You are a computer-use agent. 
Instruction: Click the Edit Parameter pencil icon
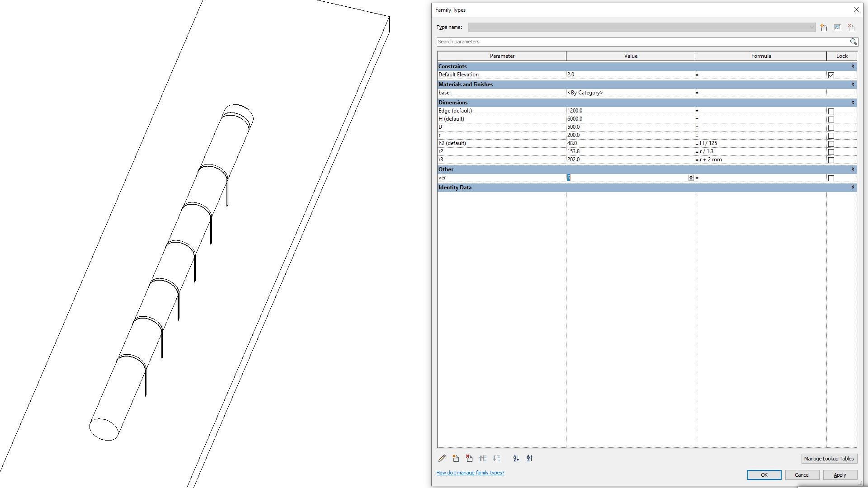pos(442,458)
